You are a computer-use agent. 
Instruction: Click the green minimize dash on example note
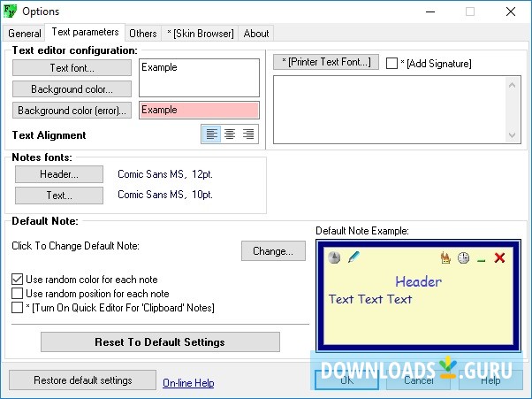pos(481,260)
